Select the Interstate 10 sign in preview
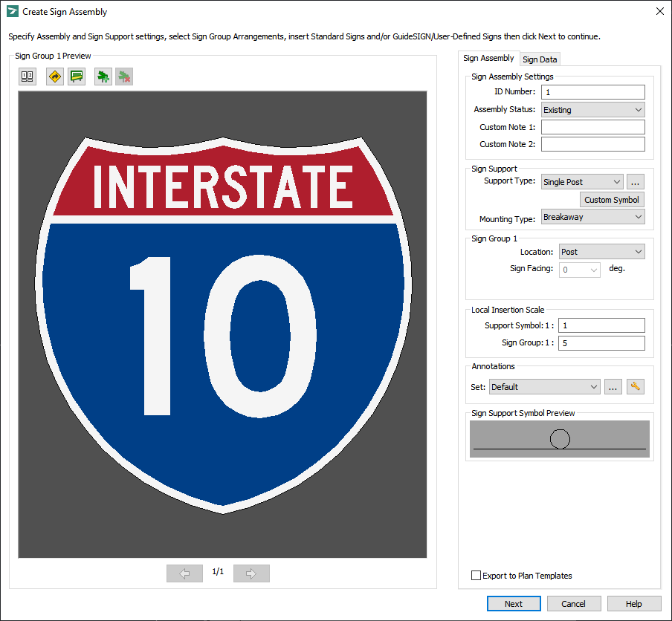The image size is (672, 621). tap(223, 325)
